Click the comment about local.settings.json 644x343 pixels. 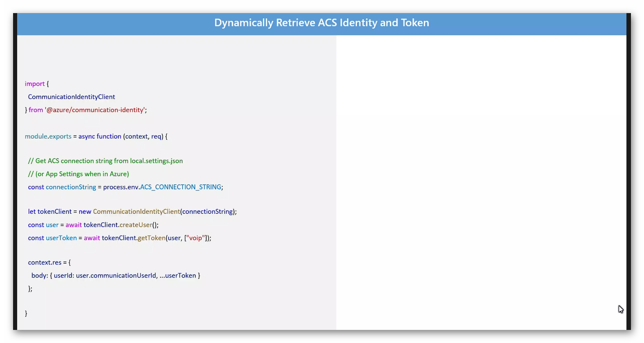point(105,161)
